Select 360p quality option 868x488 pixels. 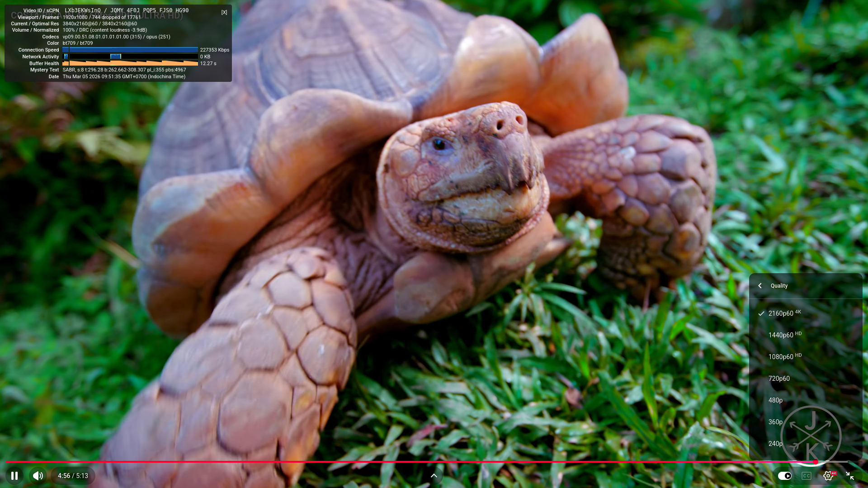(775, 422)
